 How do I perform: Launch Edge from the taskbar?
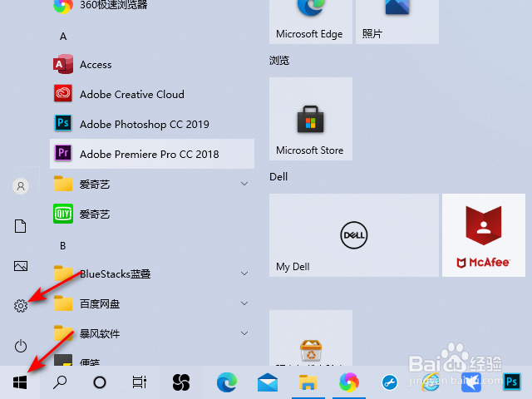click(227, 382)
